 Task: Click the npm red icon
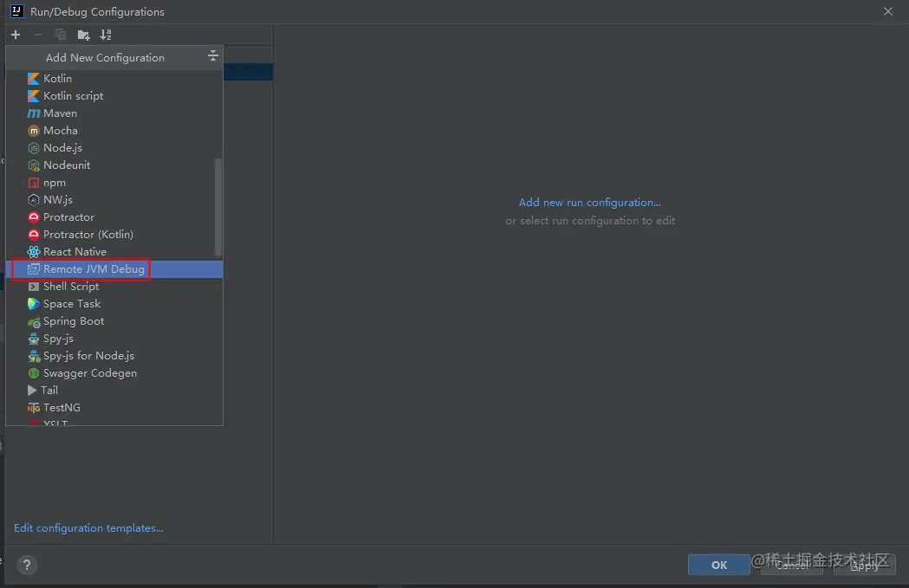34,183
